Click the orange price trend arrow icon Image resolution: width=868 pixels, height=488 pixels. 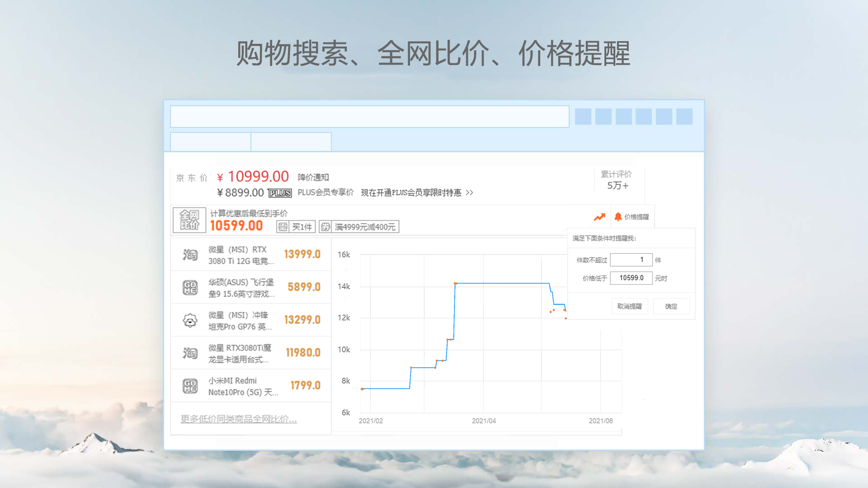tap(599, 217)
